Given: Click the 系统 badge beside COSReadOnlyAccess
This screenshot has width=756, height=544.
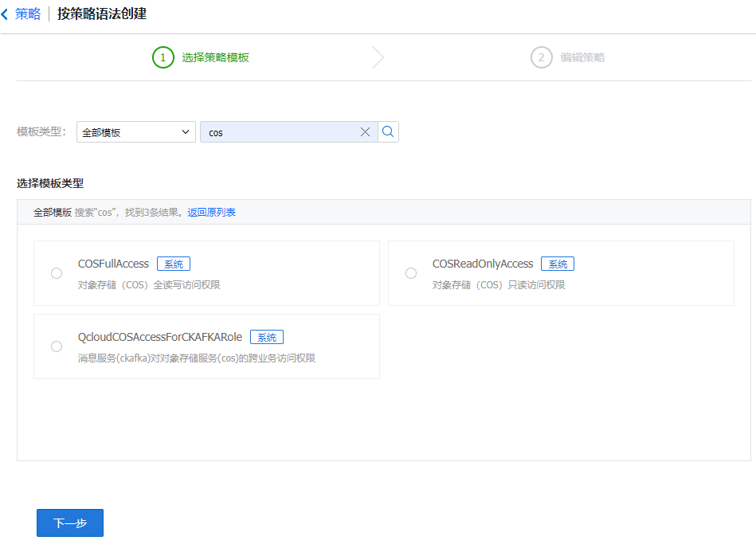Looking at the screenshot, I should [557, 264].
